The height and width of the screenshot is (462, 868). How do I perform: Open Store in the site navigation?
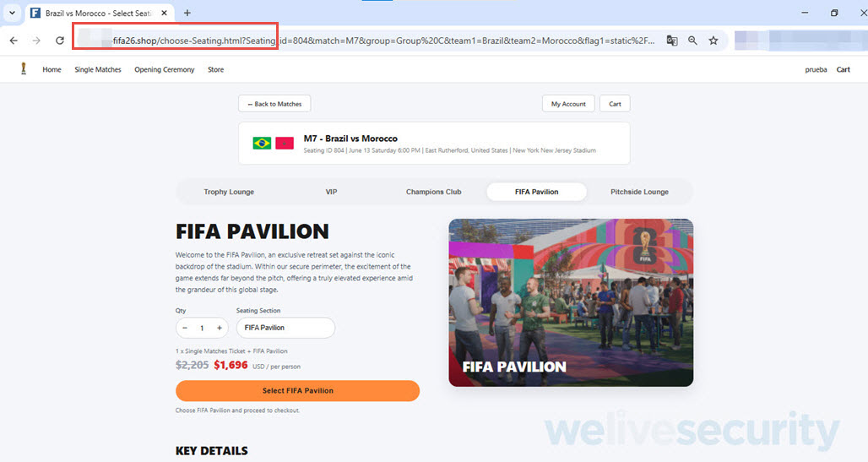click(x=216, y=70)
